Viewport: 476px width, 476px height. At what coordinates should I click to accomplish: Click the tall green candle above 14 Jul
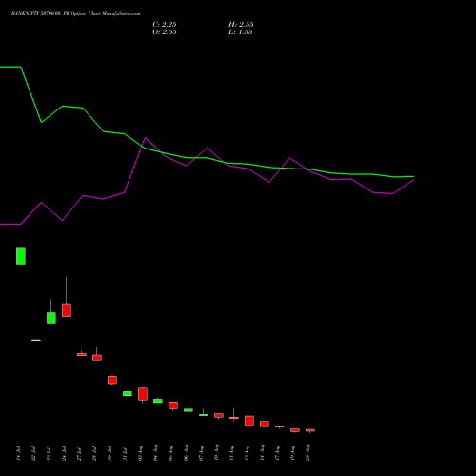(x=21, y=255)
